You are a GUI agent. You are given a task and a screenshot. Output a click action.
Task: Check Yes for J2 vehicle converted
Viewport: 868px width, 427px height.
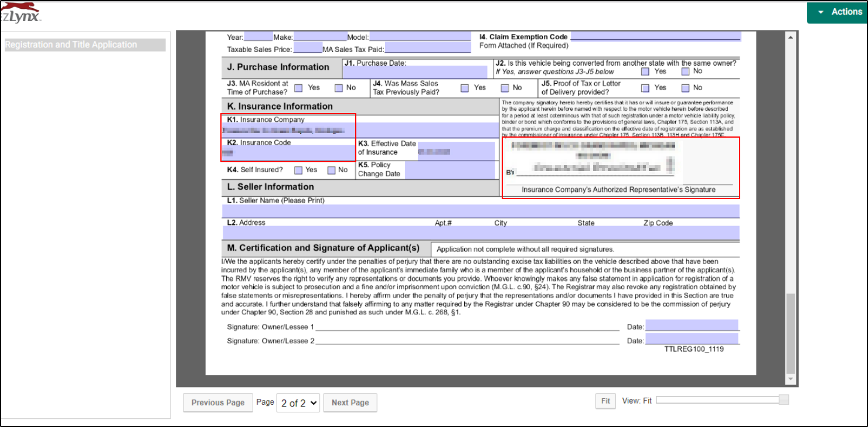click(x=645, y=71)
